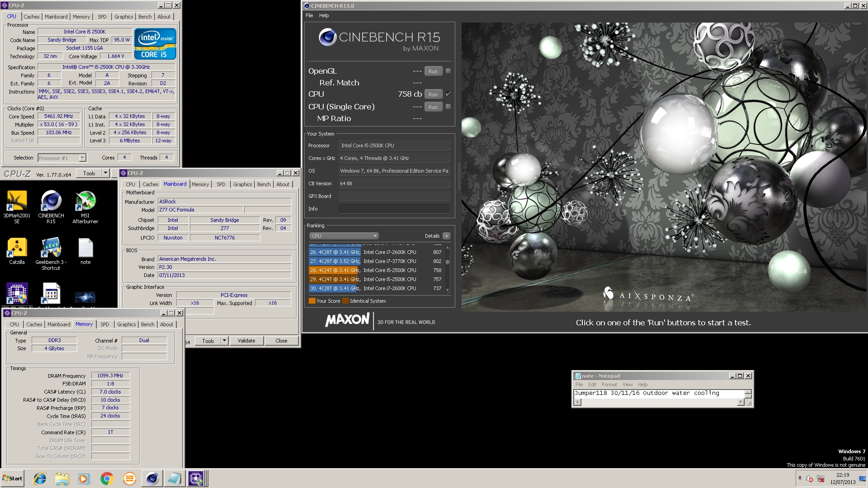This screenshot has width=868, height=488.
Task: Click the empty GFX Board field in Cinebench
Action: [x=394, y=196]
